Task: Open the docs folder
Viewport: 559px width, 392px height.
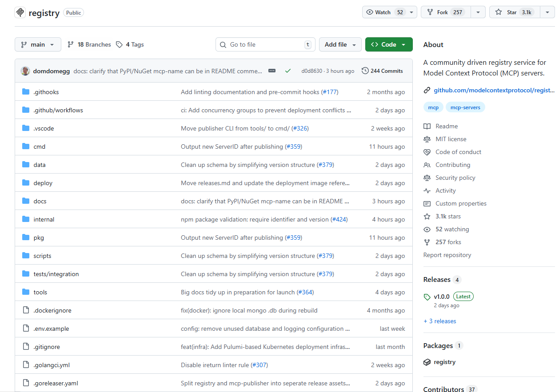Action: (40, 201)
